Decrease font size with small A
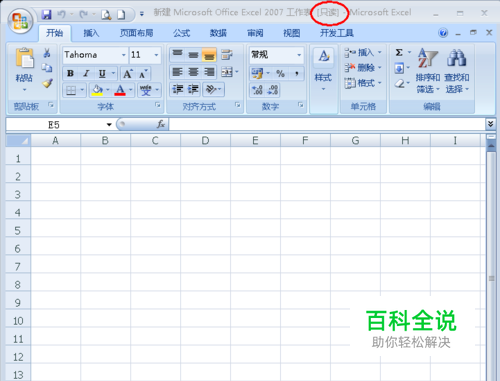Screen dimensions: 500x381 pos(143,74)
